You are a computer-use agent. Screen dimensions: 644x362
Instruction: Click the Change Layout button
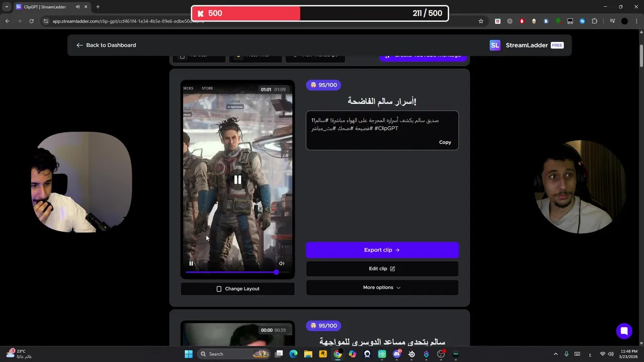(237, 289)
